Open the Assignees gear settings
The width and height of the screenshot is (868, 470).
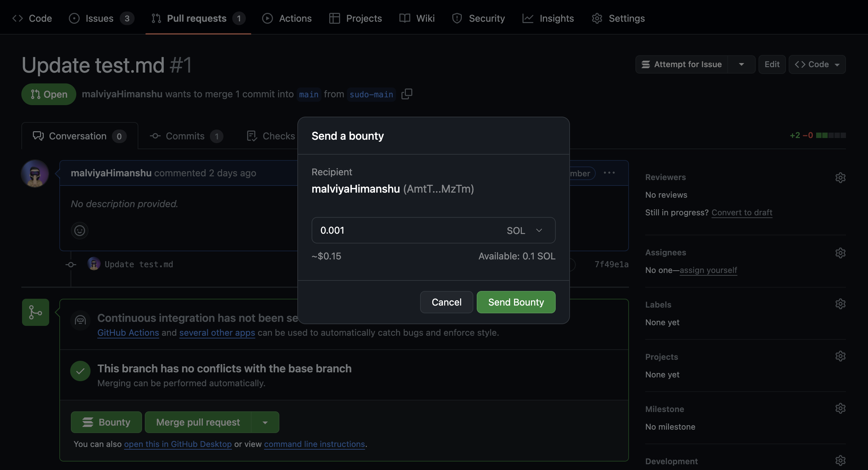pos(840,253)
